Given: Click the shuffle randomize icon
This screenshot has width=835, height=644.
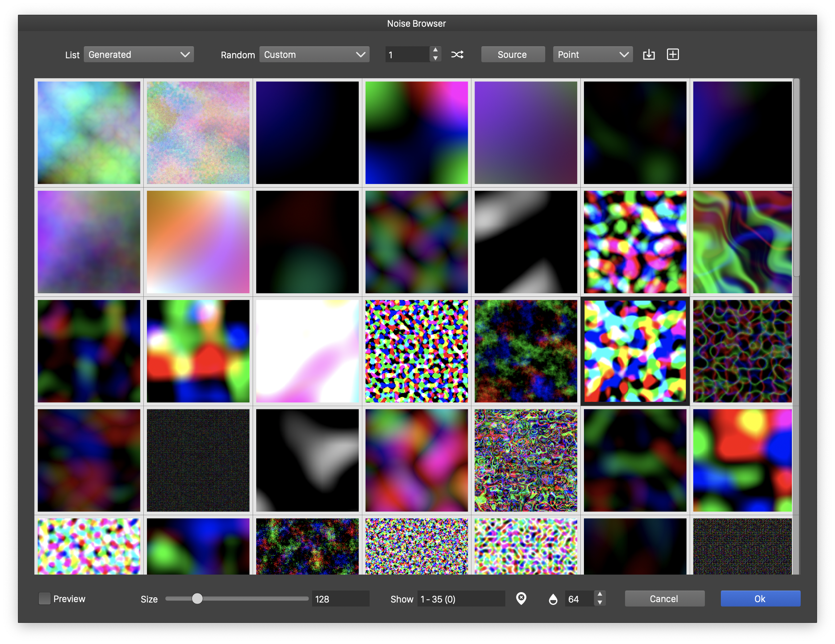Looking at the screenshot, I should coord(457,55).
